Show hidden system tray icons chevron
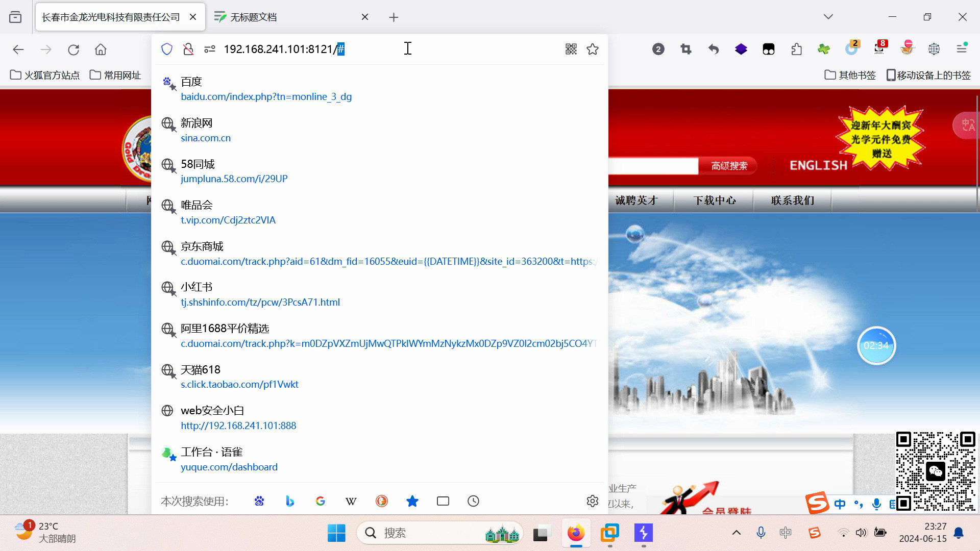Image resolution: width=980 pixels, height=551 pixels. click(737, 533)
